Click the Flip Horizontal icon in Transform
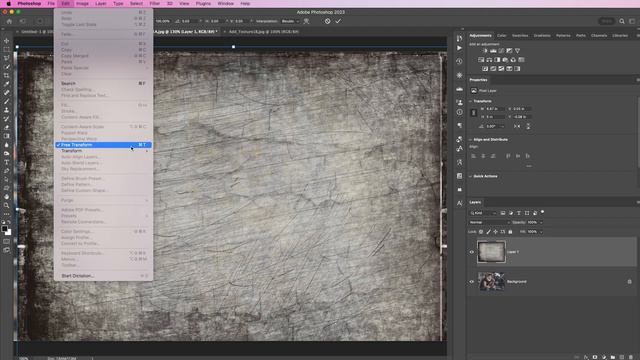The width and height of the screenshot is (640, 360). click(x=517, y=127)
